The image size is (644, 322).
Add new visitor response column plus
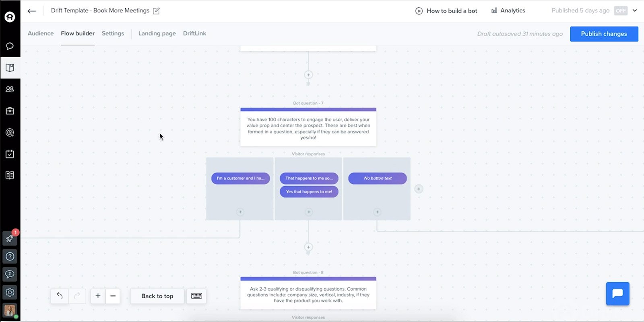(x=419, y=189)
